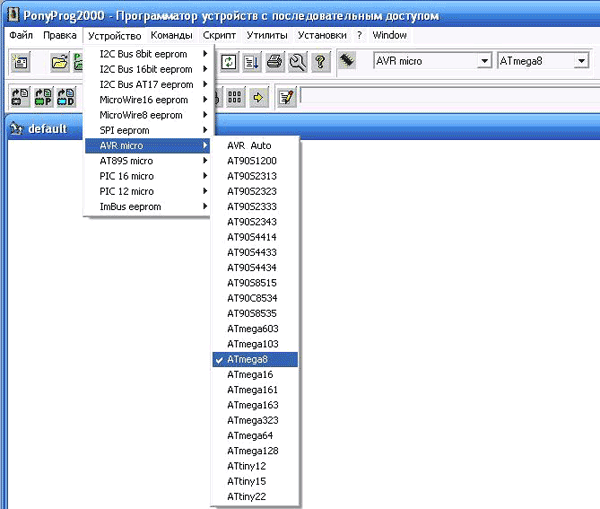Expand the MicroWire8 eeprom submenu
The height and width of the screenshot is (509, 600).
click(147, 115)
